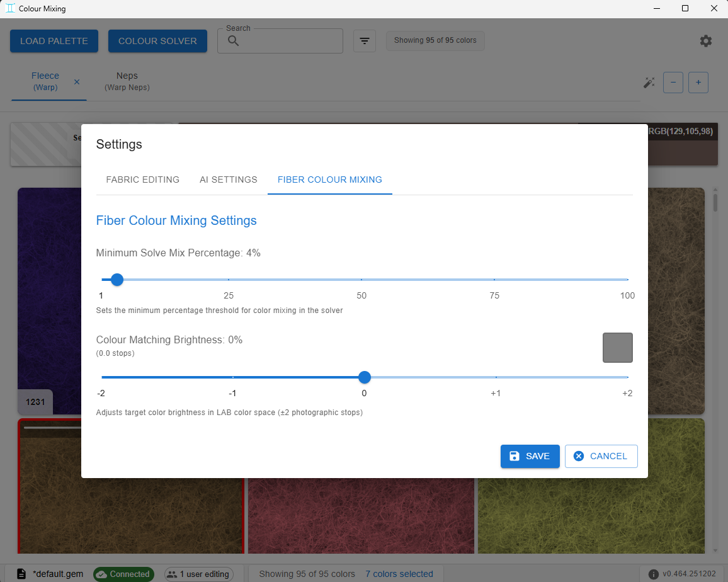728x582 pixels.
Task: Select the Fiber Colour Mixing tab
Action: coord(329,180)
